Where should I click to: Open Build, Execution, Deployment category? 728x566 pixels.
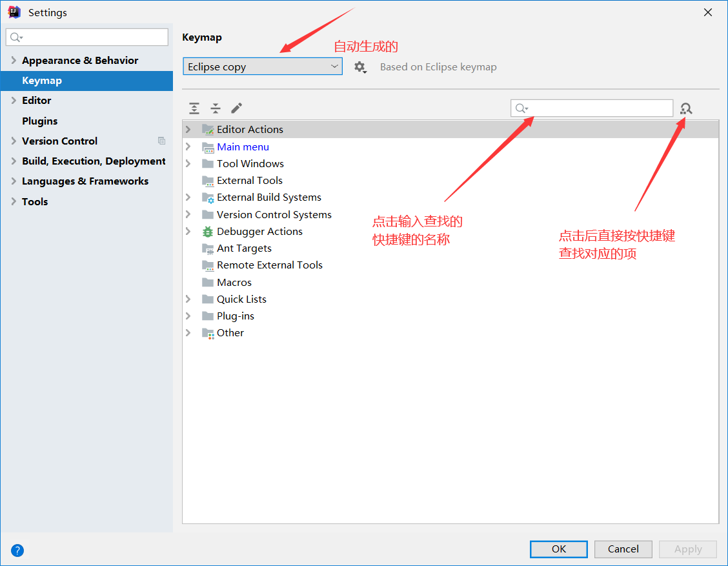point(94,161)
